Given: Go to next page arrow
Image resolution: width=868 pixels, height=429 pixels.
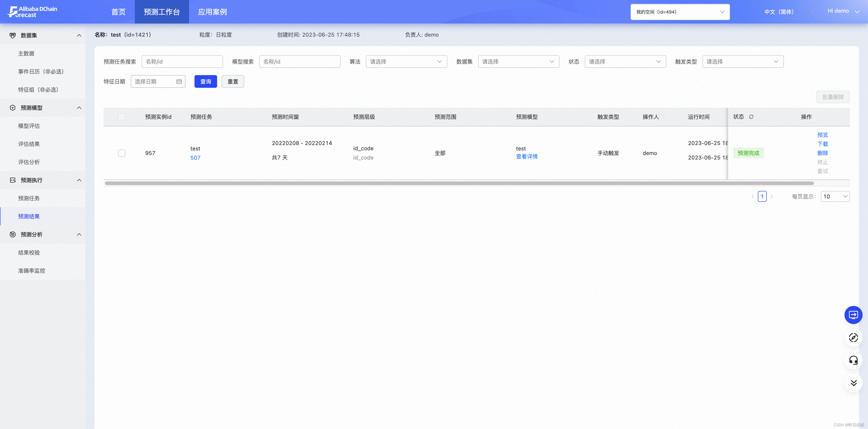Looking at the screenshot, I should tap(772, 196).
